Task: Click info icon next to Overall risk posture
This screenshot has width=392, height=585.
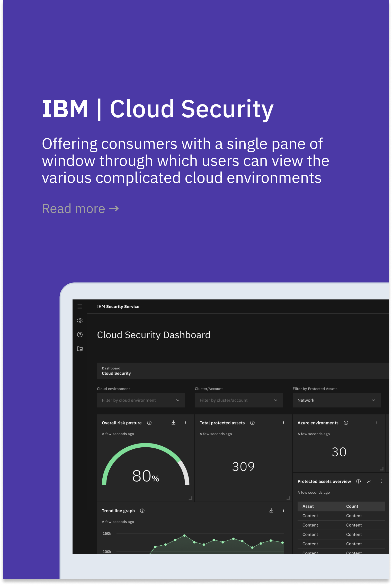Action: (x=149, y=423)
